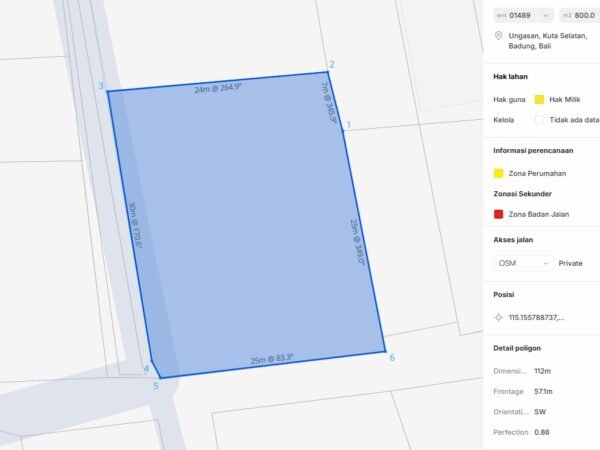Select polygon vertex 1
This screenshot has width=600, height=450.
point(343,128)
